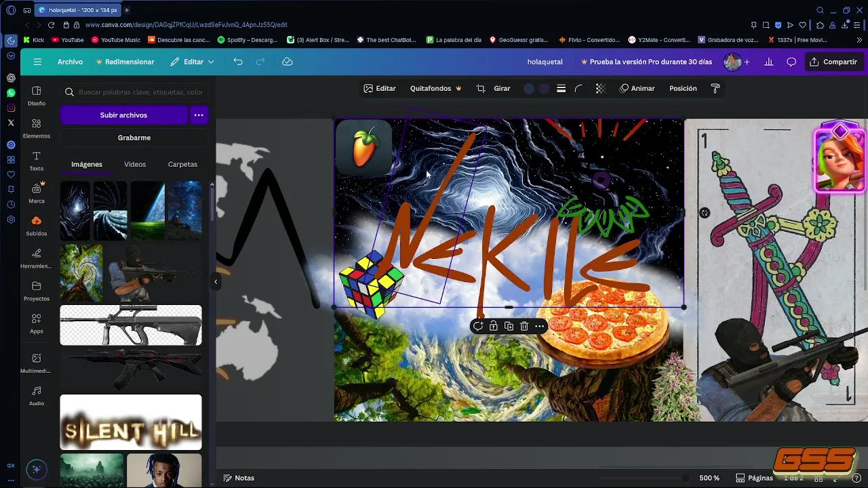Open more options in floating toolbar
Viewport: 868px width, 488px height.
pos(540,326)
